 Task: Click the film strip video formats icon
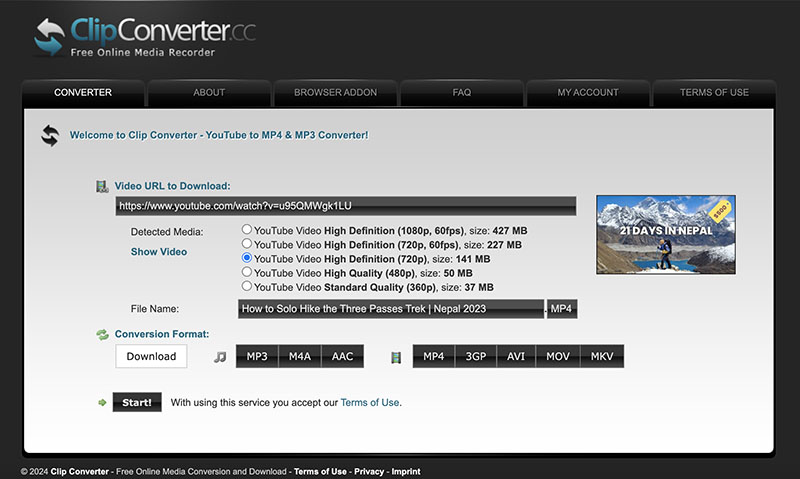coord(396,357)
